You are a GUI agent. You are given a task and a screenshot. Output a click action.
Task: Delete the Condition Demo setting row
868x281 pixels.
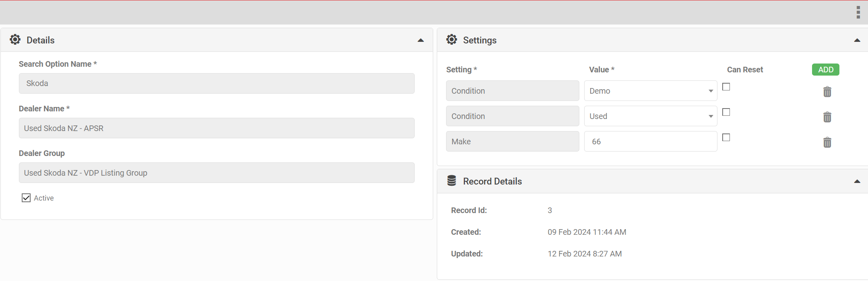click(x=827, y=92)
